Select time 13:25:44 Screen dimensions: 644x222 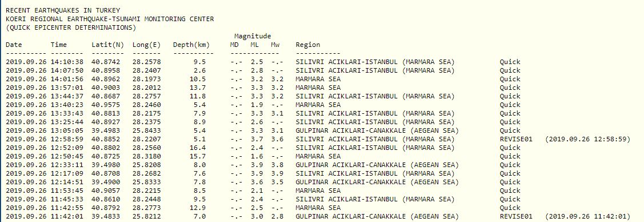pyautogui.click(x=67, y=122)
